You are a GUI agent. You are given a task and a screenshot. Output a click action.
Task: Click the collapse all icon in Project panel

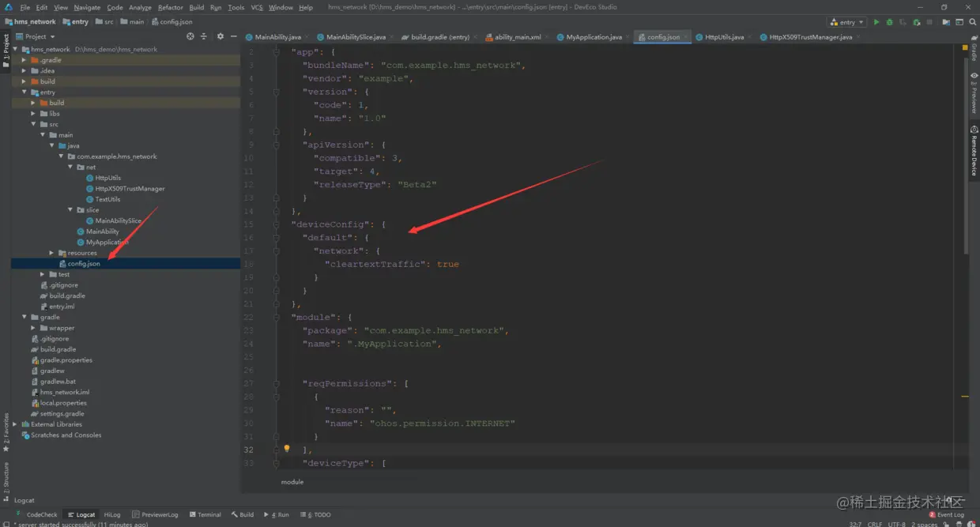click(204, 36)
